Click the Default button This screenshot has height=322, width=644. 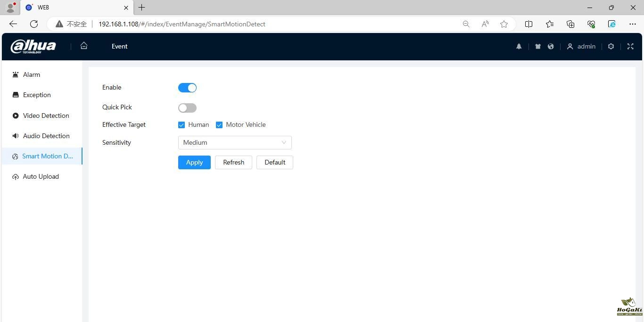pos(274,162)
